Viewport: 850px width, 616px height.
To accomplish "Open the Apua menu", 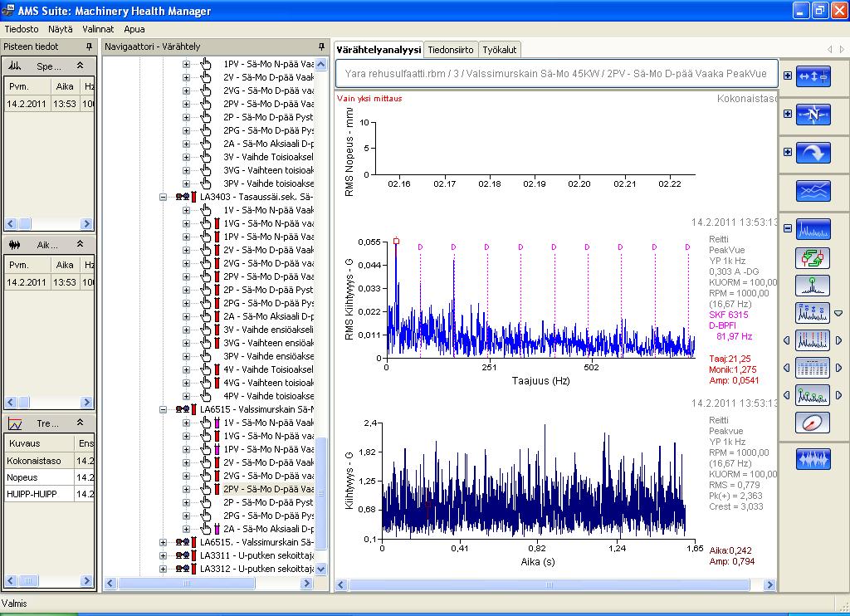I will pos(134,29).
